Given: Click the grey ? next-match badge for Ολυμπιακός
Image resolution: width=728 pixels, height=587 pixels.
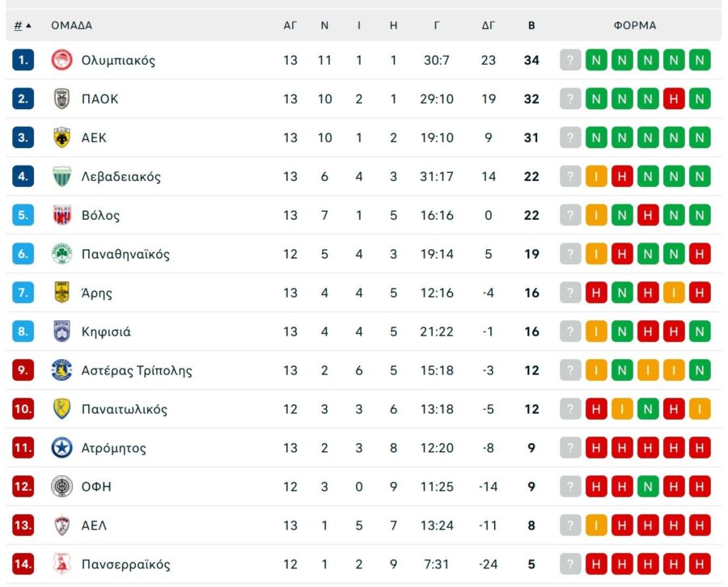Looking at the screenshot, I should point(570,60).
